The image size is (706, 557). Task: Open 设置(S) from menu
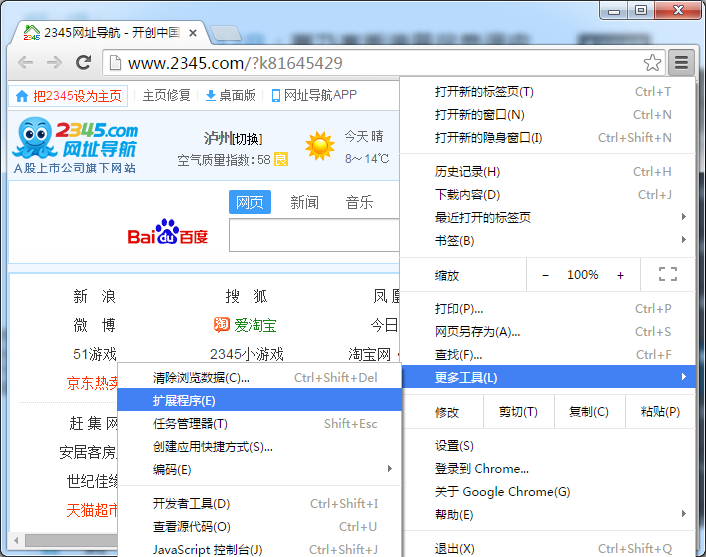click(x=548, y=446)
